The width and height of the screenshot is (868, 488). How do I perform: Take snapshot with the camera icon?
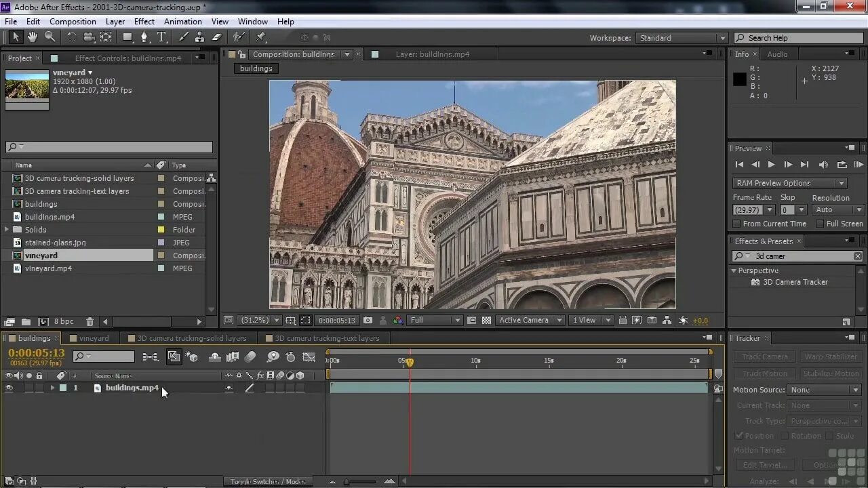(x=368, y=321)
